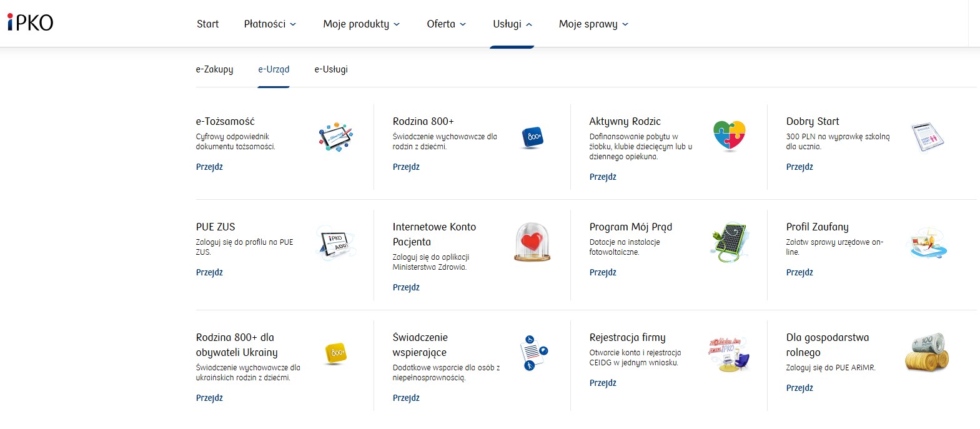Select the Aktywny Rodzic heading

(x=625, y=121)
